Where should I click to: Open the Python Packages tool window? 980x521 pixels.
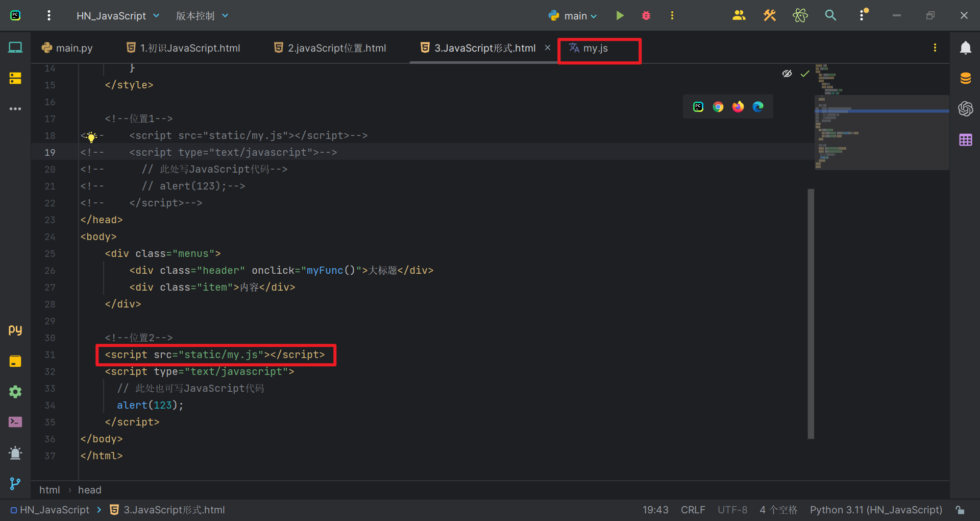[x=15, y=361]
